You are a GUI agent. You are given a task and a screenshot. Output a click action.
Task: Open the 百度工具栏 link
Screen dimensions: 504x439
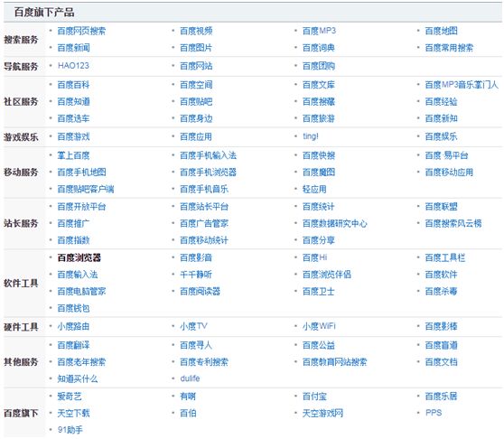coord(445,257)
